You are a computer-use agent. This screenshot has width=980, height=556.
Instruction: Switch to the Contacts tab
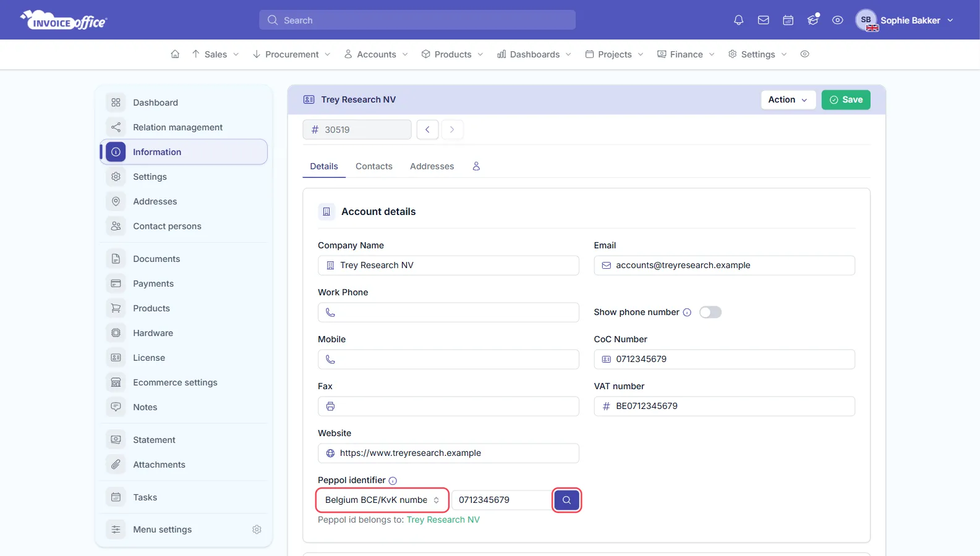coord(374,166)
